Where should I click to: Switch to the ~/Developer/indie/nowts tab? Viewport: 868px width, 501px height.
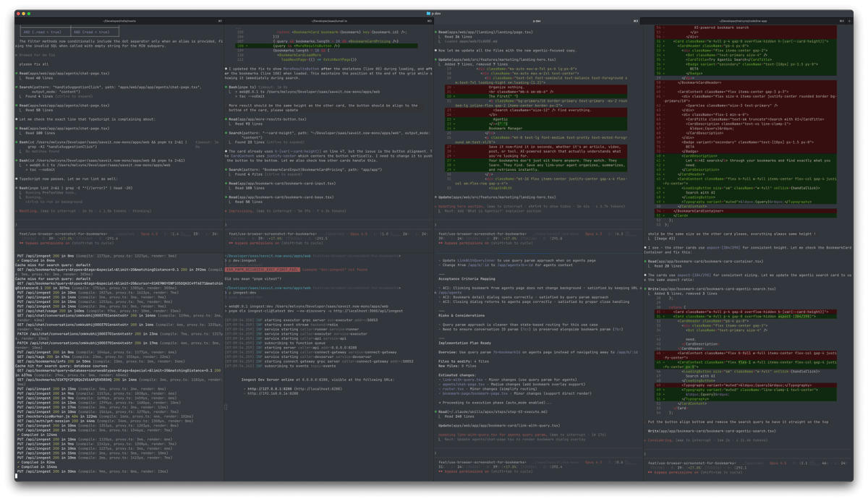pyautogui.click(x=120, y=21)
